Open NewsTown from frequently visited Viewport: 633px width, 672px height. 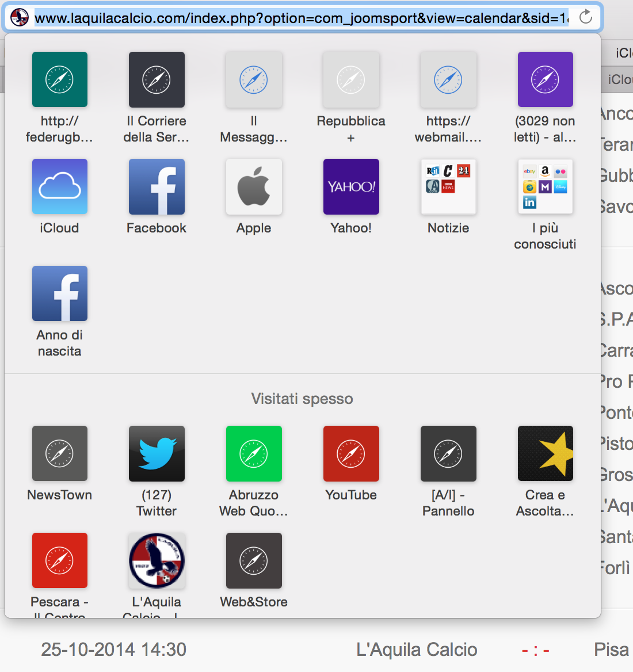(60, 453)
